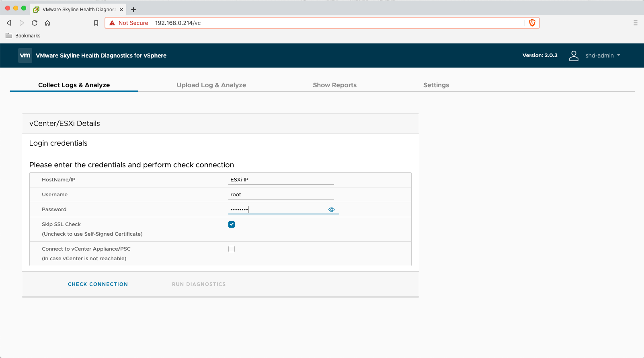Screen dimensions: 644x358
Task: Go back with the browser back arrow
Action: click(x=9, y=23)
